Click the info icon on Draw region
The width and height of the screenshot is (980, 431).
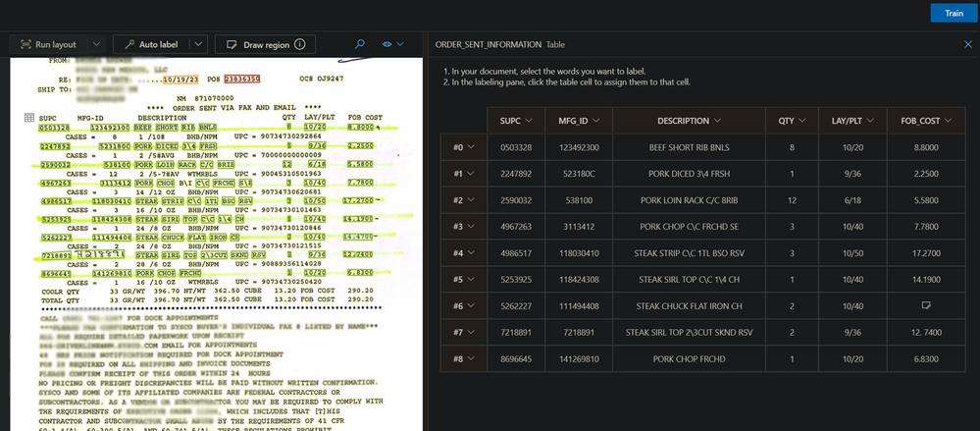(298, 44)
